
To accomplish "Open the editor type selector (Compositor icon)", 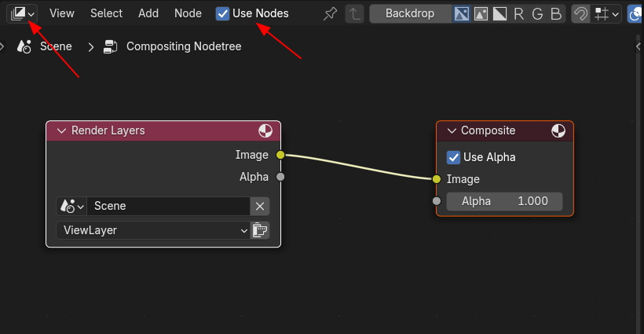I will click(22, 13).
